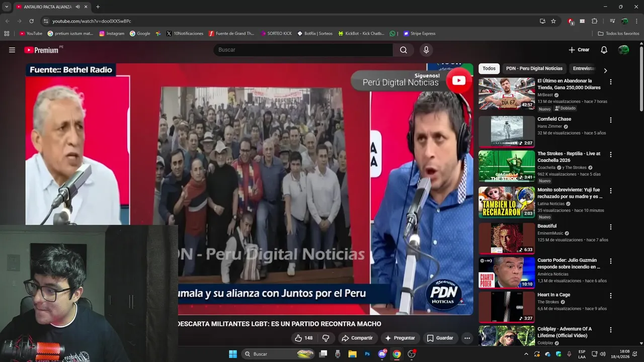Open options for Cuarto Poder video
644x362 pixels.
pos(611,261)
